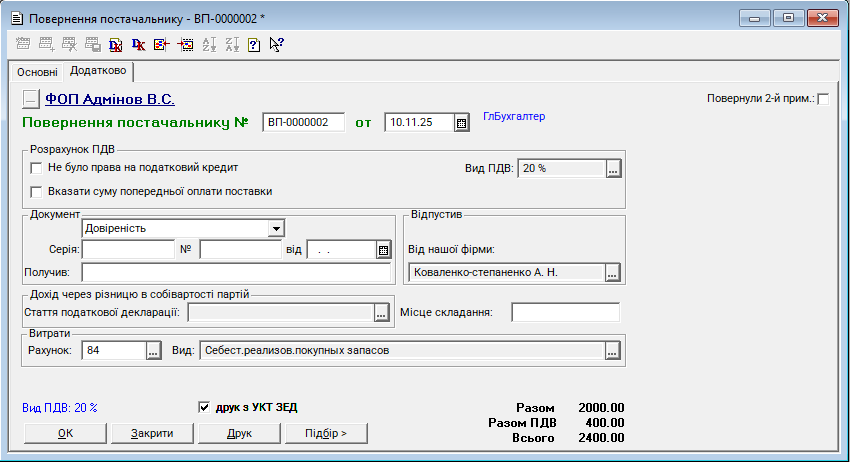Open the Рахунок 84 account selector
The width and height of the screenshot is (850, 462).
click(x=153, y=351)
